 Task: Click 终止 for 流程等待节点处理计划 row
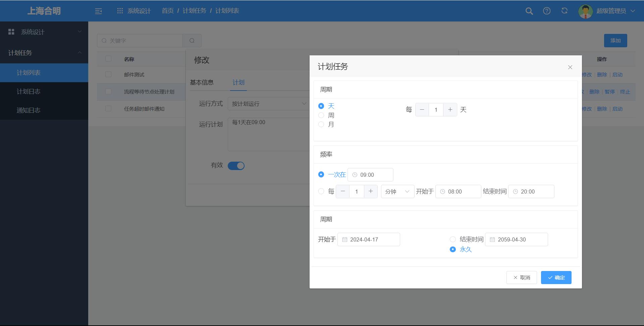click(x=625, y=92)
